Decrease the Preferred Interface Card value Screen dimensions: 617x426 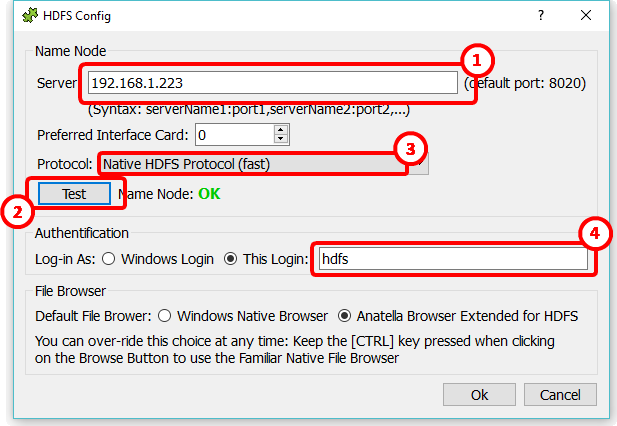[281, 139]
